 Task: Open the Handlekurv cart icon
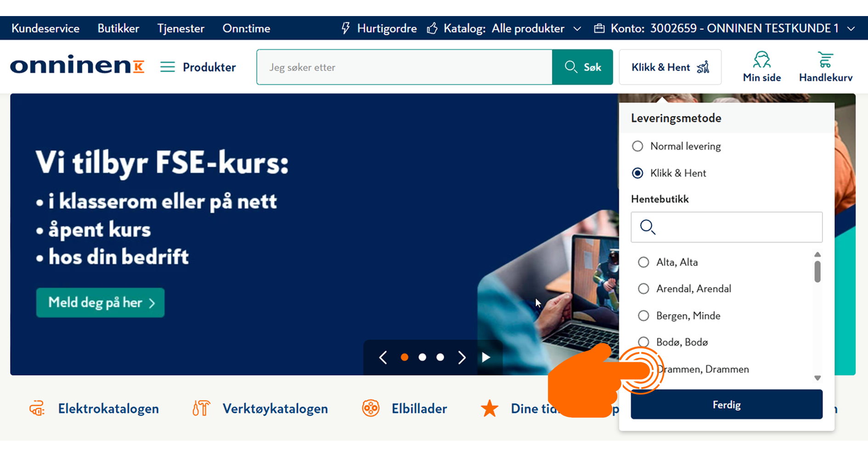(825, 60)
